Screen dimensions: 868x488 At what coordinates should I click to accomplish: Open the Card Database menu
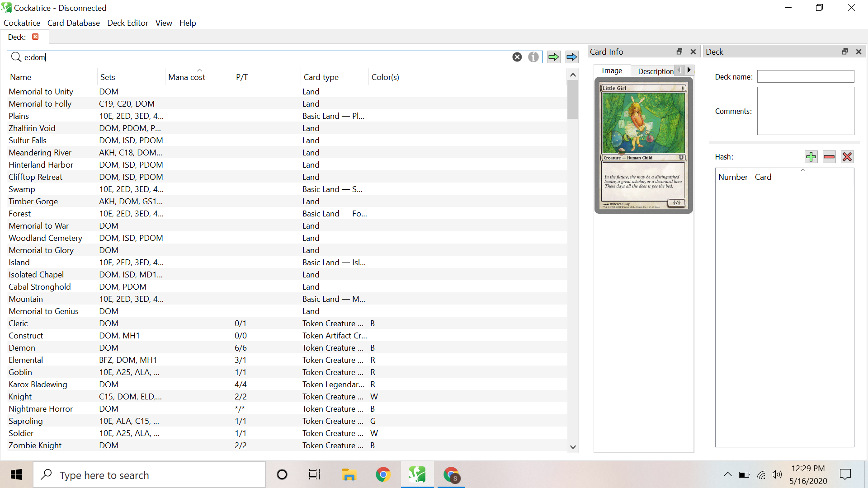pyautogui.click(x=74, y=23)
